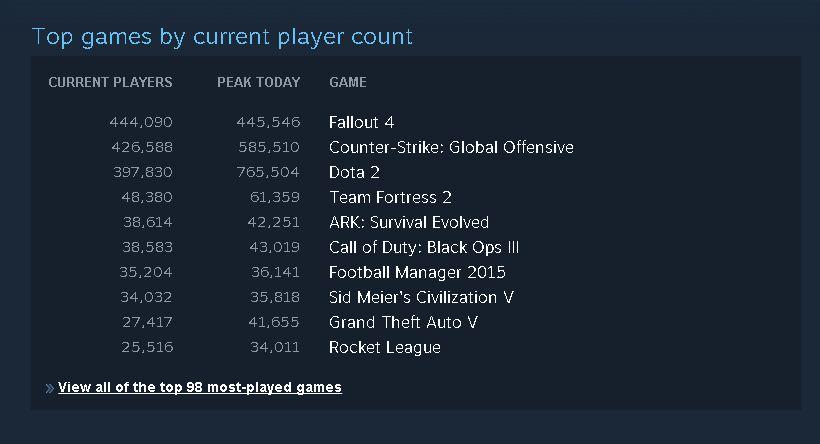Click the Current Players column header
820x444 pixels.
[x=110, y=82]
